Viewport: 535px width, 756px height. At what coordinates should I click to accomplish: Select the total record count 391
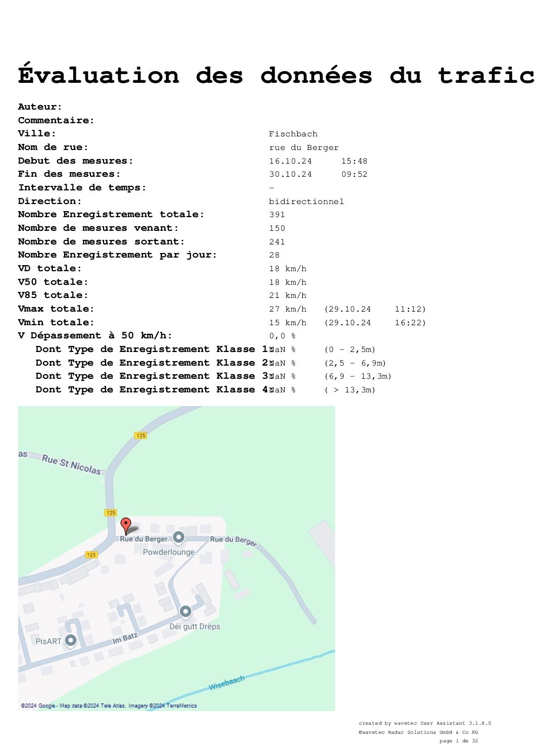[277, 215]
